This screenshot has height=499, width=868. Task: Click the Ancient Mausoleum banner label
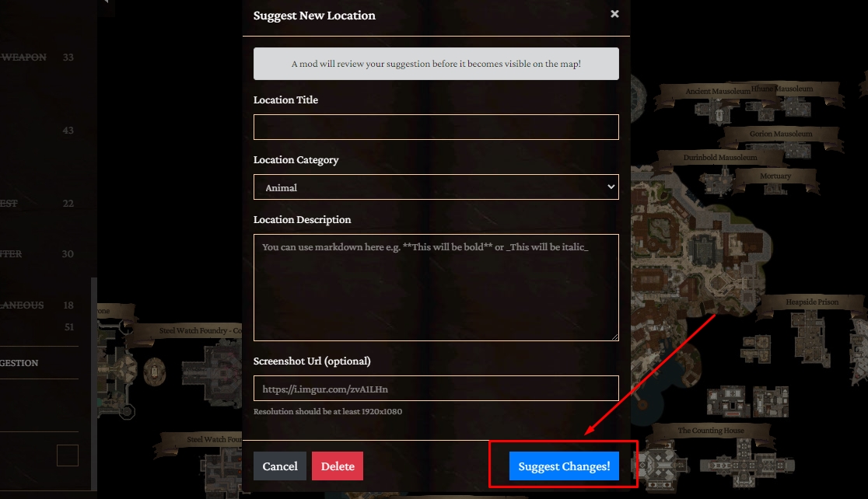tap(718, 91)
